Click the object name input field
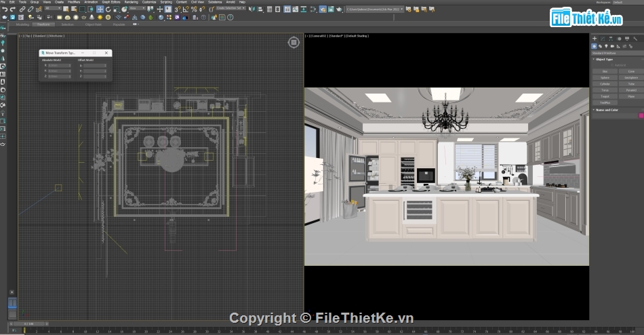Screen dimensions: 644x335 tap(615, 115)
